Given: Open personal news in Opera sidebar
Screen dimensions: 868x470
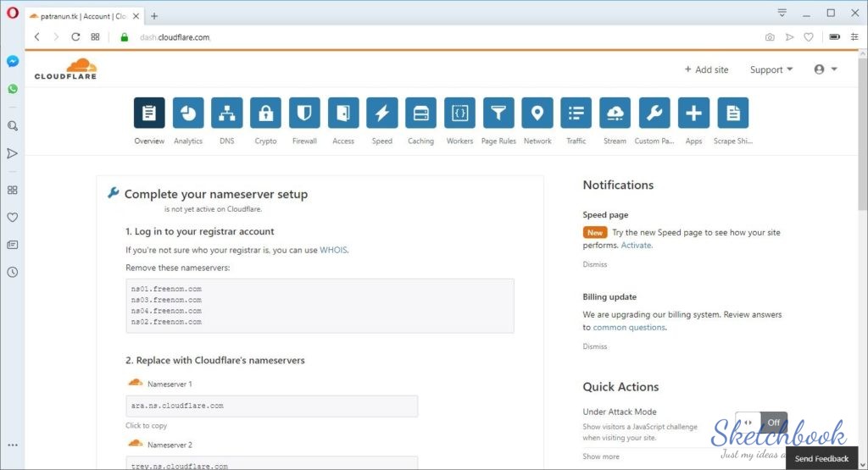Looking at the screenshot, I should pos(12,245).
